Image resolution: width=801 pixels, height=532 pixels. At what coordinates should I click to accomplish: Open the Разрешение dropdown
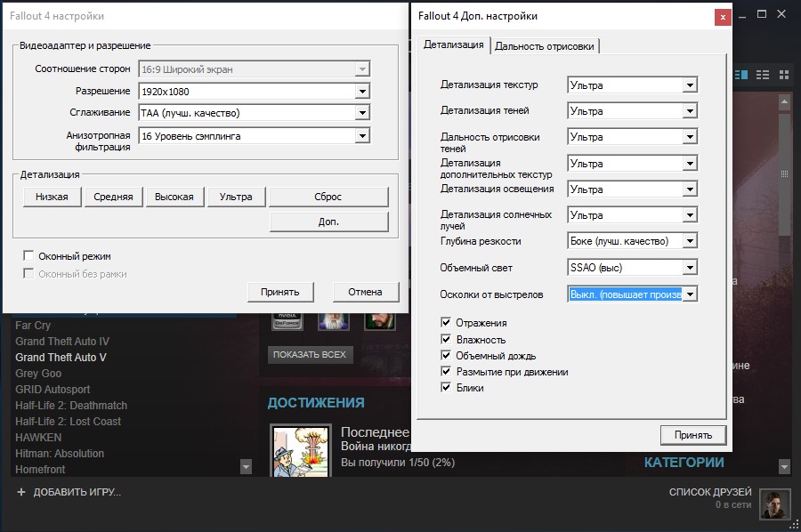tap(254, 92)
